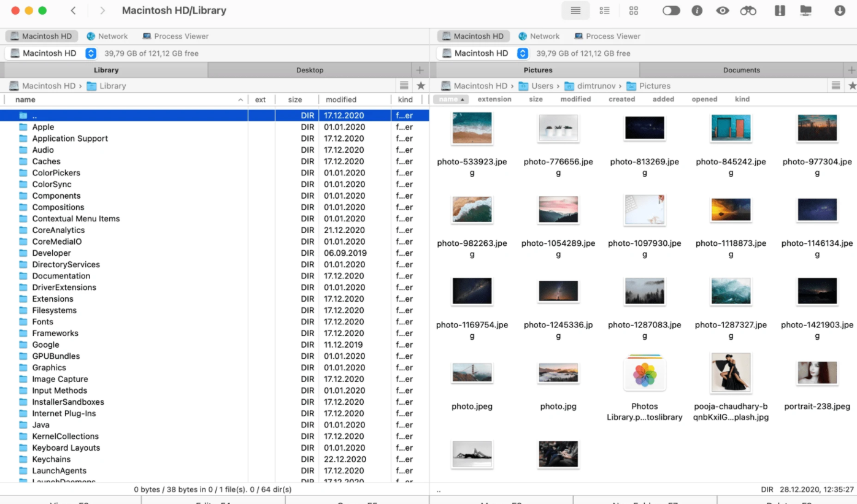Open the left pane history list icon
Viewport: 857px width, 504px height.
point(404,86)
